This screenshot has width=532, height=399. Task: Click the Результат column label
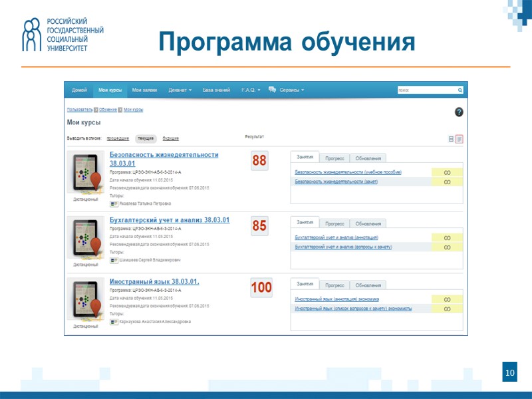254,137
